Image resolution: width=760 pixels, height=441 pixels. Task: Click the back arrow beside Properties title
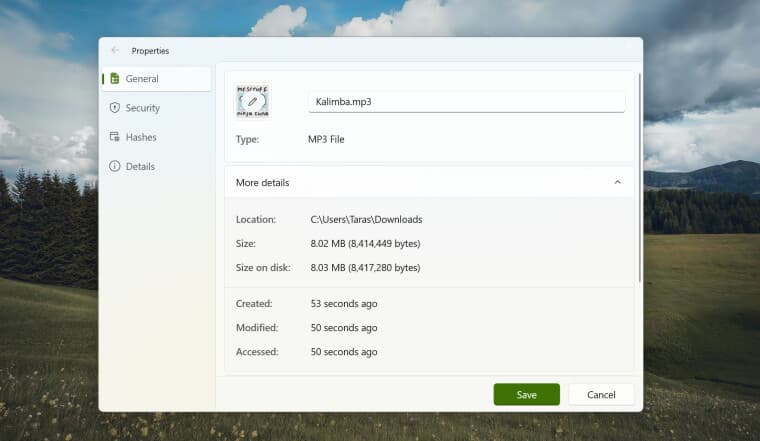pos(115,50)
